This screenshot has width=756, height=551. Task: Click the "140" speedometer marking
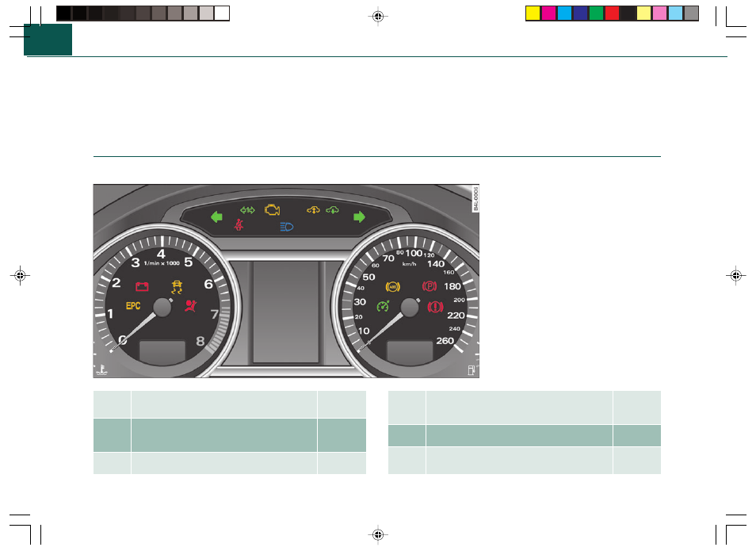tap(436, 264)
